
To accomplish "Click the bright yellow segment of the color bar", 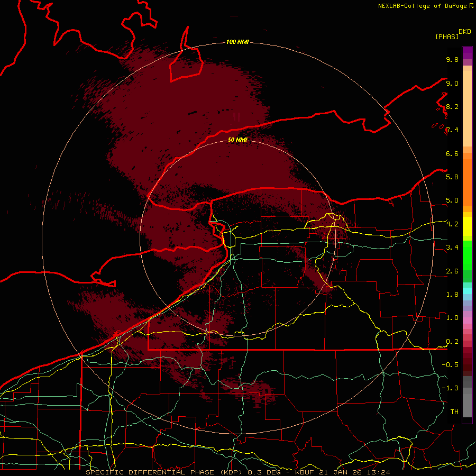I will 467,226.
